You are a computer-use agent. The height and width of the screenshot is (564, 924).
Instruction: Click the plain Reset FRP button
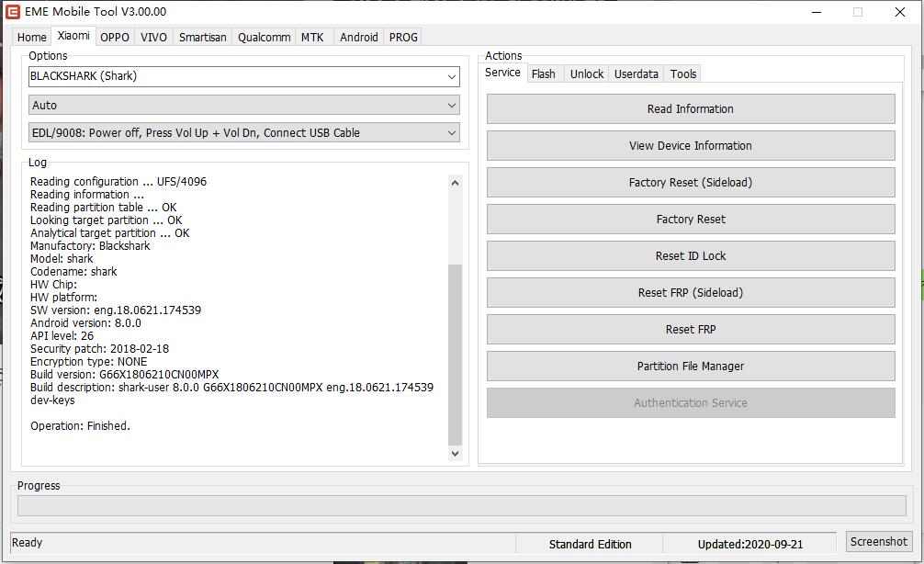pyautogui.click(x=691, y=330)
